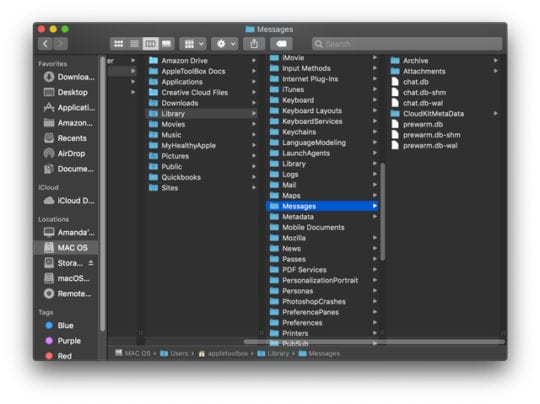Go back with the left arrow button
Viewport: 540px width, 404px height.
(x=45, y=44)
